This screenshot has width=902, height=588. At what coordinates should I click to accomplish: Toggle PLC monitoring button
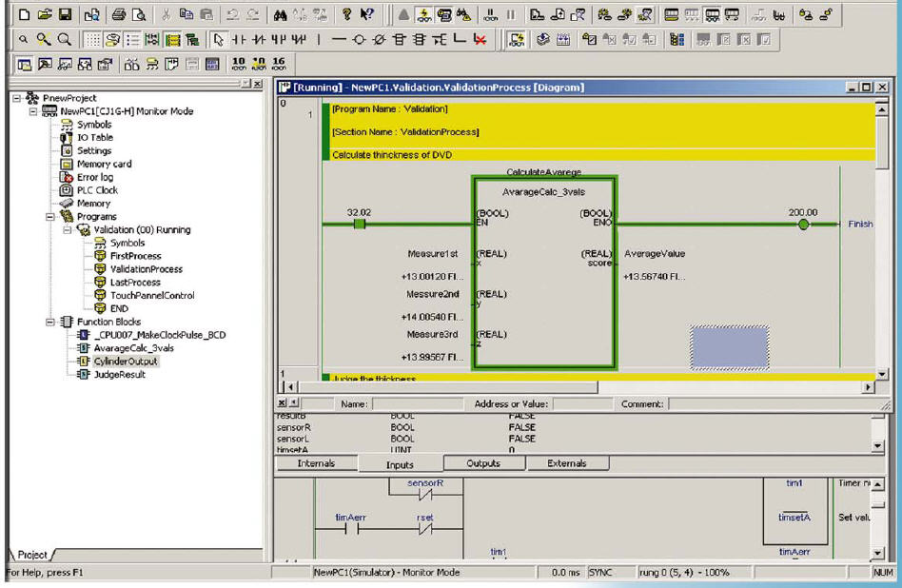(444, 14)
